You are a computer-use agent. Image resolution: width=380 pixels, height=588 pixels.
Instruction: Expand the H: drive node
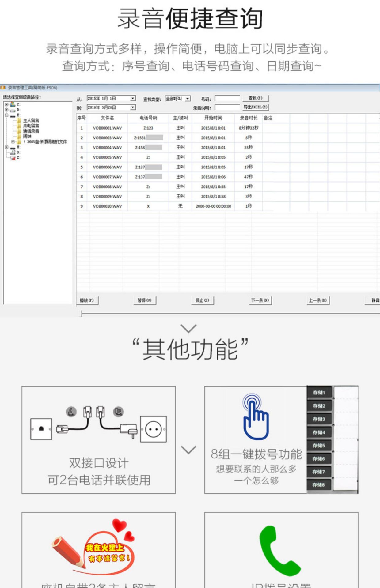coord(7,147)
